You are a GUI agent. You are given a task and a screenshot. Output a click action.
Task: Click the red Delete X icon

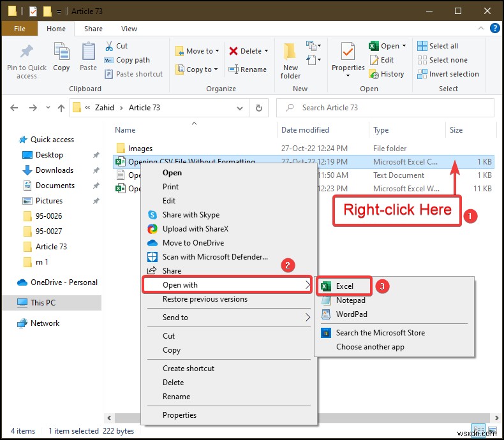(x=233, y=51)
